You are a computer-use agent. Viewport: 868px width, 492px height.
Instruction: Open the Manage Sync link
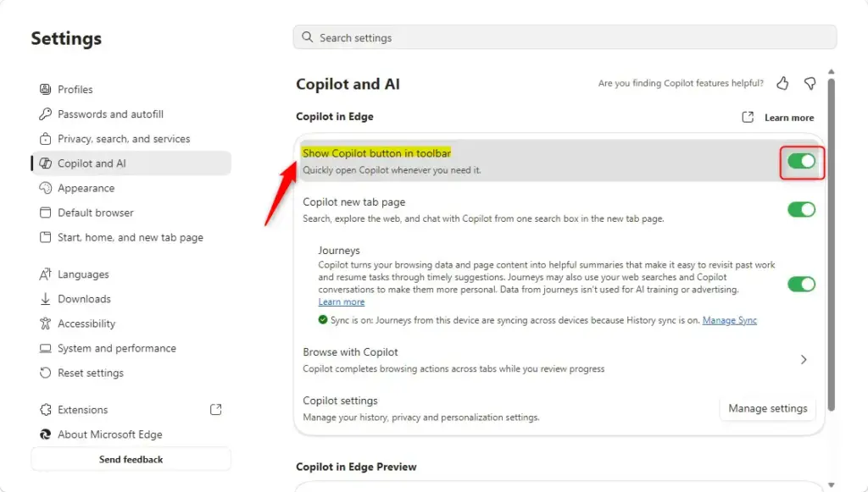729,320
